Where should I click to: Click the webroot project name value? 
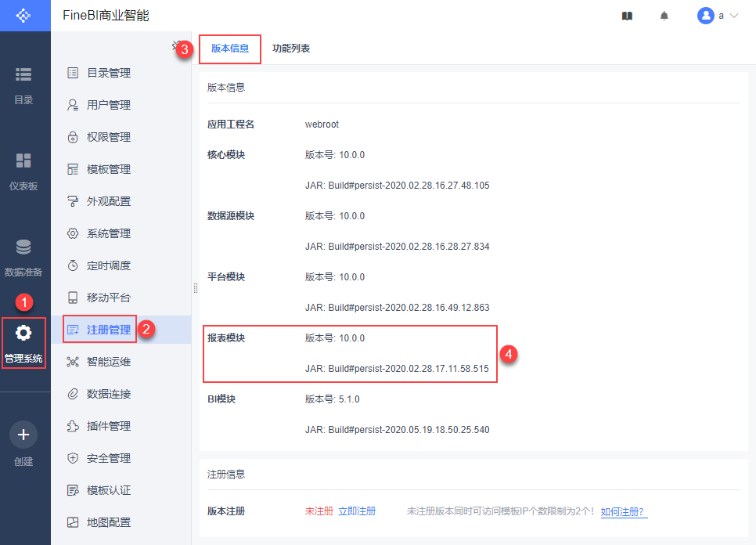pos(322,125)
